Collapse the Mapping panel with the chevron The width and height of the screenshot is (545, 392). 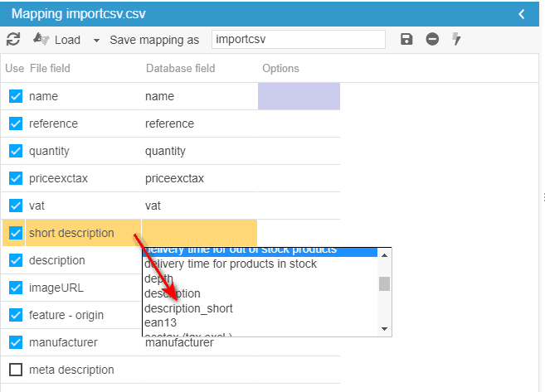[522, 14]
